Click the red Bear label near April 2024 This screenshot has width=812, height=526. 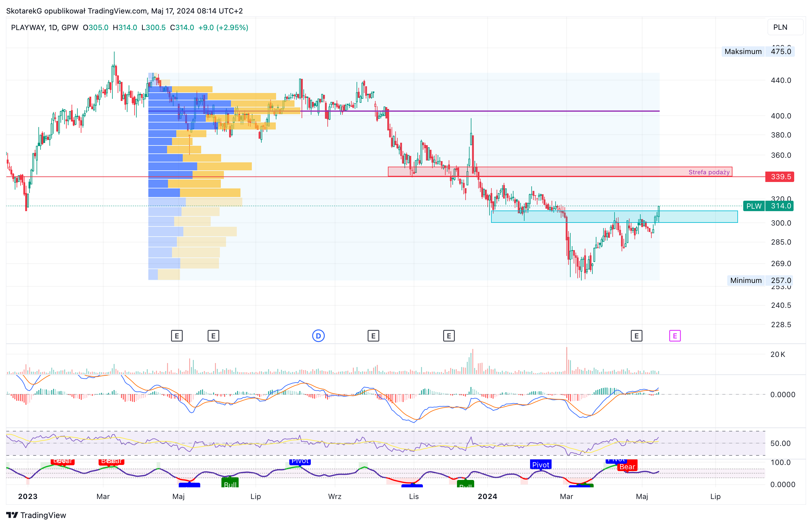coord(627,466)
